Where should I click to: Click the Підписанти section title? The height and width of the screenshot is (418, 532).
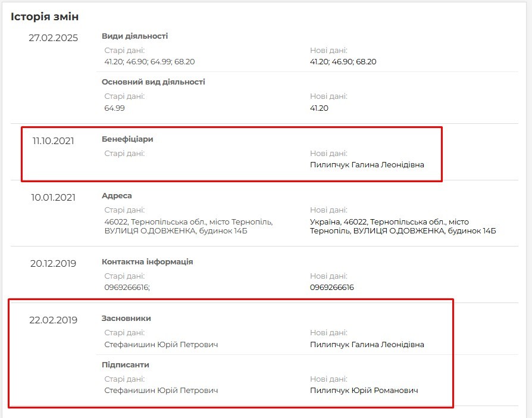coord(126,364)
